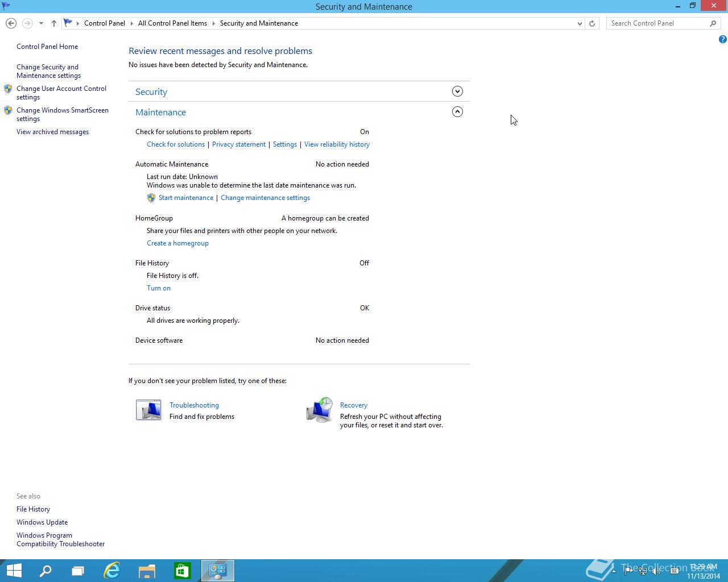Click Control Panel taskbar button
The image size is (728, 582).
(x=218, y=571)
